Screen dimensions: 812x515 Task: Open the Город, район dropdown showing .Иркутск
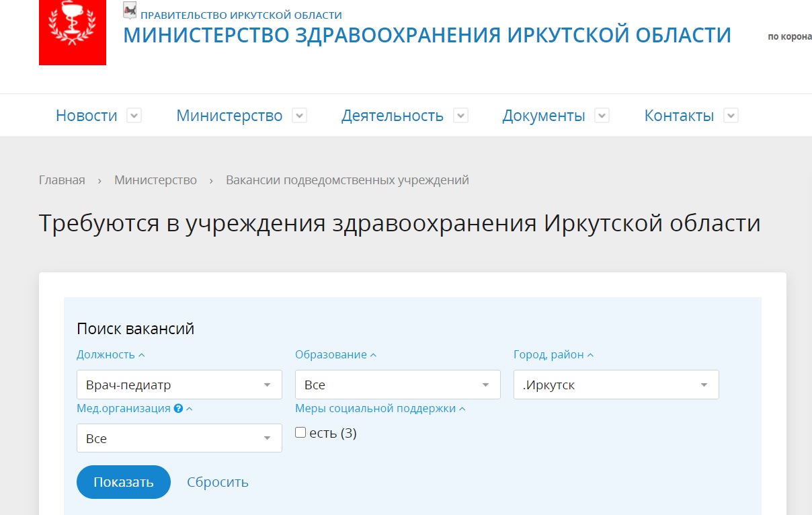(x=616, y=385)
